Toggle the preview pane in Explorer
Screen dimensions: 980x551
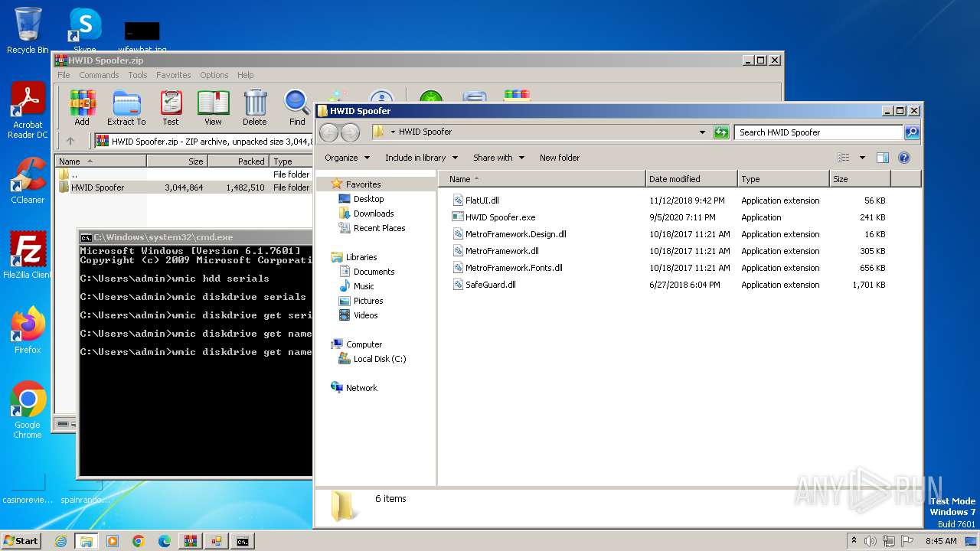tap(882, 158)
